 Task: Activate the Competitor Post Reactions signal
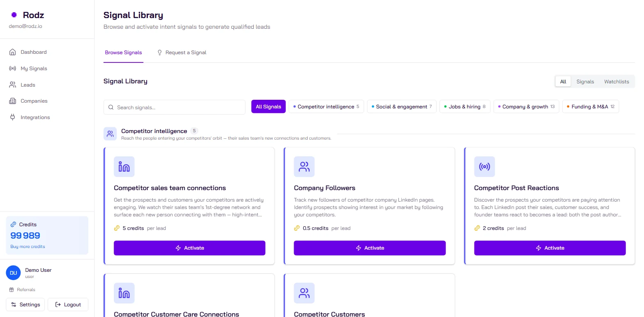[550, 248]
